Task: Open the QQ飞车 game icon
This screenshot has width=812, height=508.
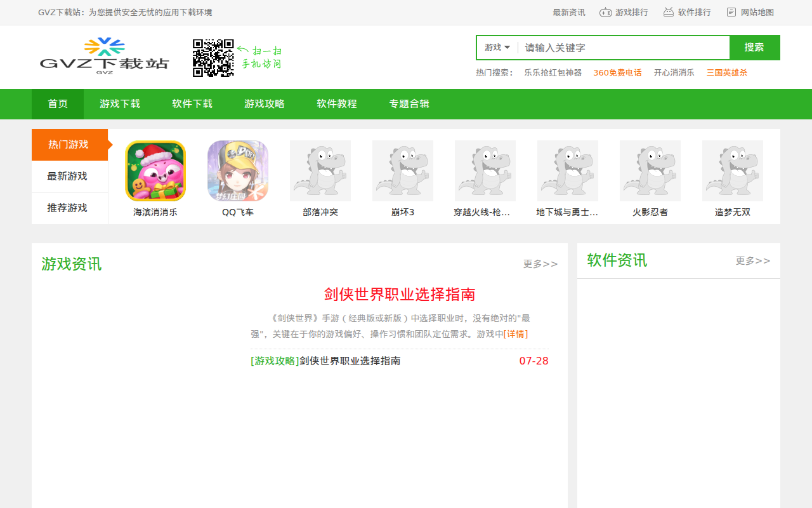Action: (x=238, y=171)
